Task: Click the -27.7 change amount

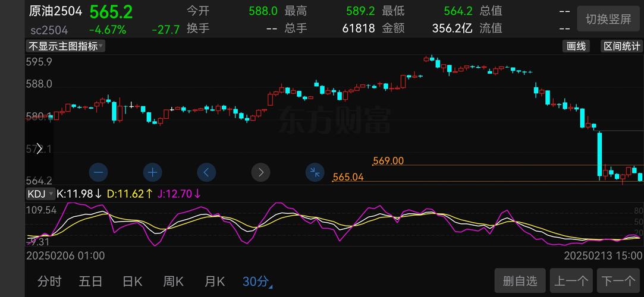Action: (165, 30)
